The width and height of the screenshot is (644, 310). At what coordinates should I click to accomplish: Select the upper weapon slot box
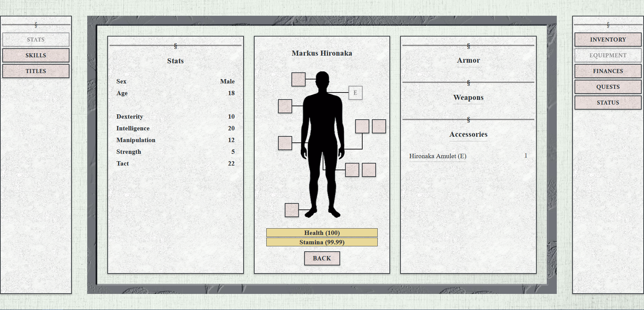click(362, 127)
